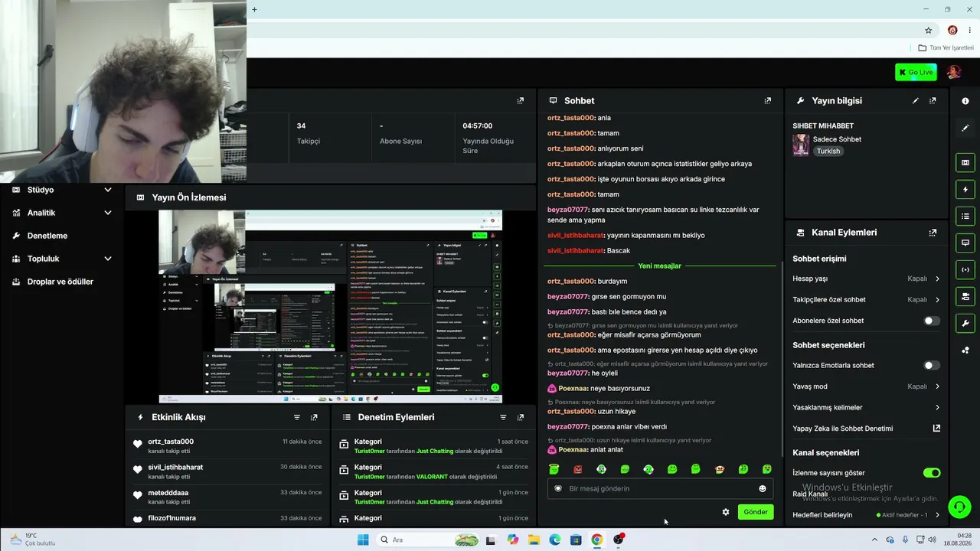Open the profile avatar menu
The image size is (980, 551).
[x=954, y=72]
